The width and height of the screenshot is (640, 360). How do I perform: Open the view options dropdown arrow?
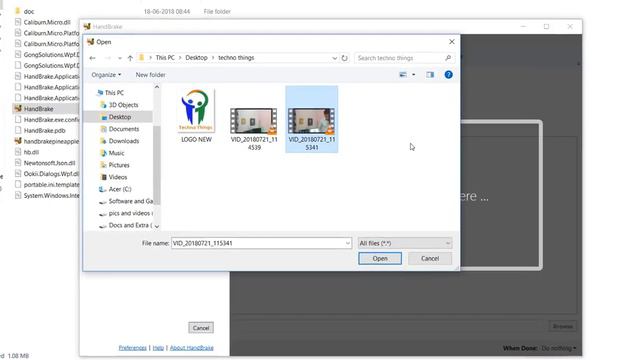point(413,75)
